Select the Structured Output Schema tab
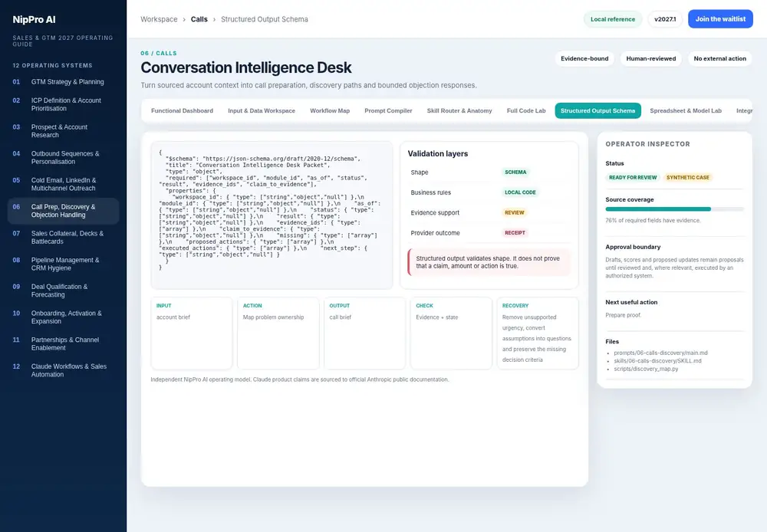 click(597, 110)
